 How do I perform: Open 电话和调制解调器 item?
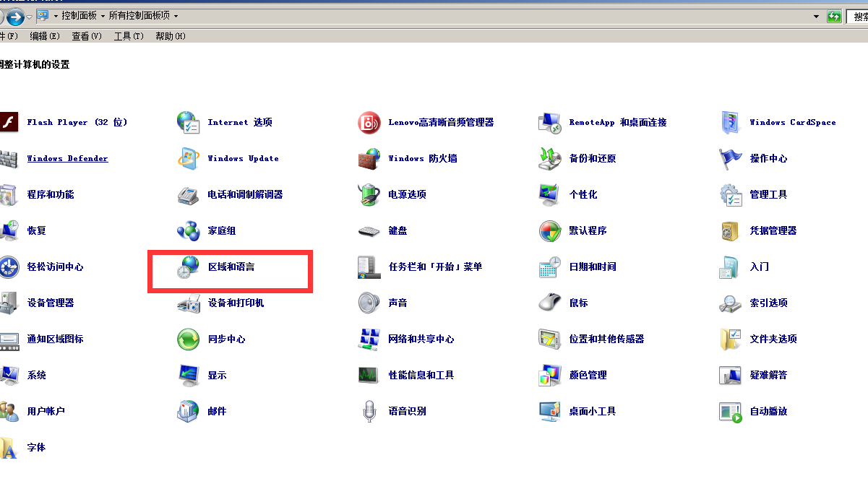tap(230, 194)
